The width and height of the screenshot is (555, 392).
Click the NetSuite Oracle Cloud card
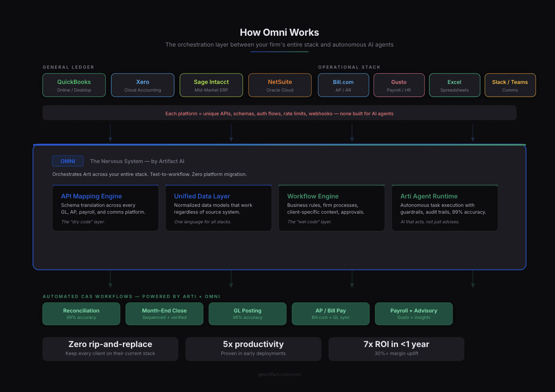pos(280,85)
